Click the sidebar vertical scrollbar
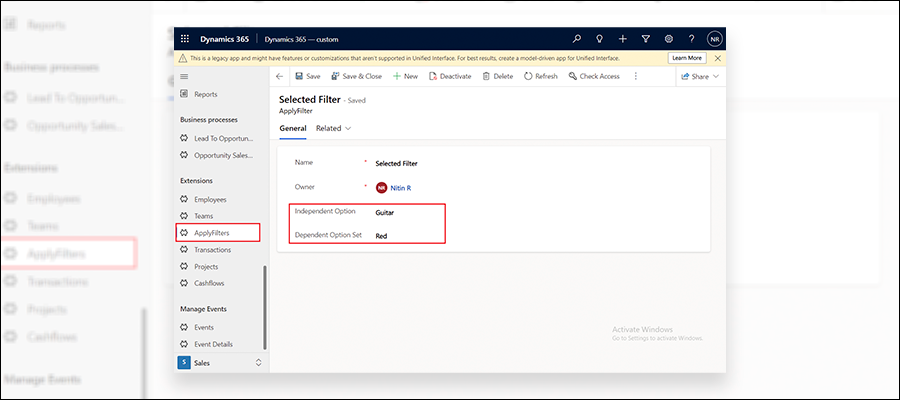This screenshot has height=400, width=900. coord(265,307)
